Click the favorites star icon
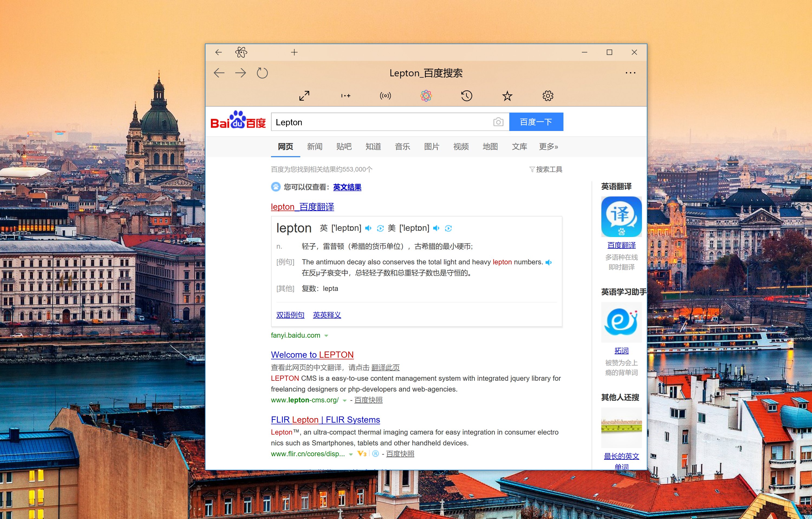Screen dimensions: 812x519 pos(507,96)
